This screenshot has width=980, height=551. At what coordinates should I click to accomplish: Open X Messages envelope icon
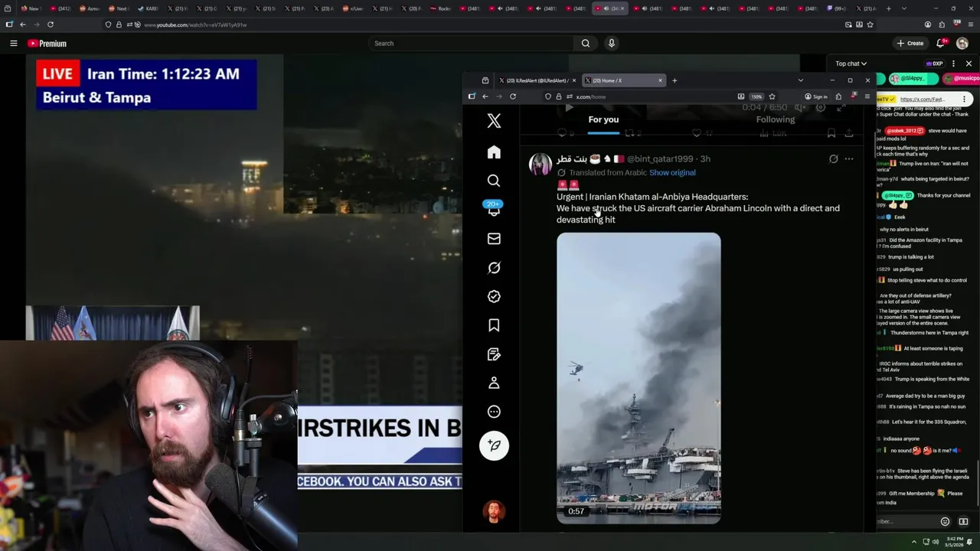tap(494, 239)
